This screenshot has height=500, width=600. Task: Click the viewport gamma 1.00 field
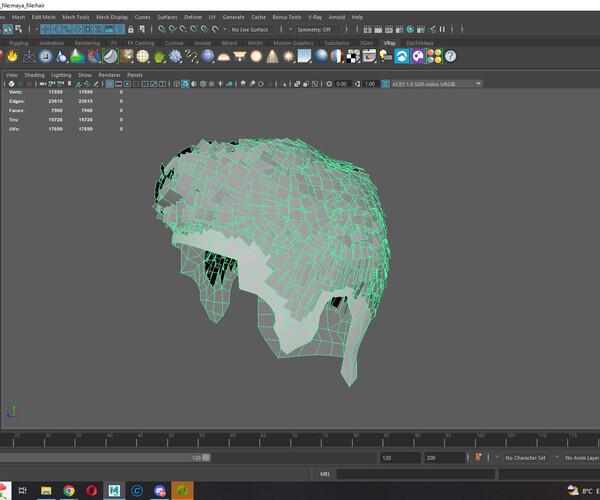tap(370, 84)
